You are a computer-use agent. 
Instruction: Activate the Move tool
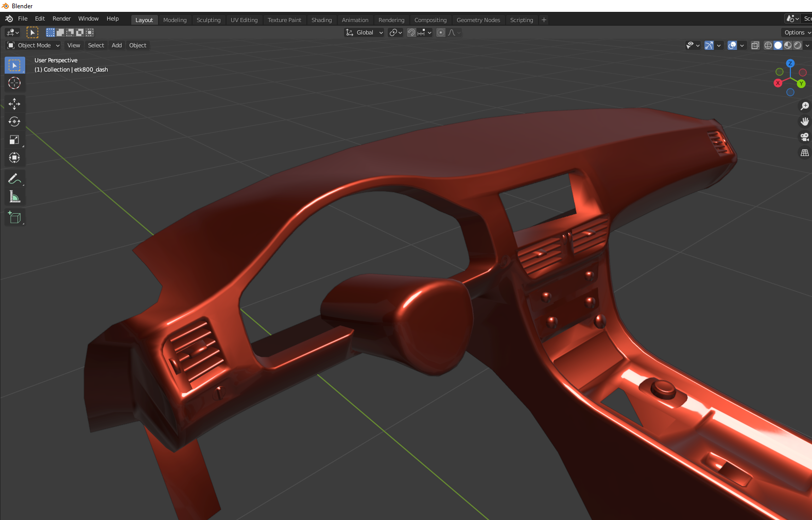(x=14, y=104)
